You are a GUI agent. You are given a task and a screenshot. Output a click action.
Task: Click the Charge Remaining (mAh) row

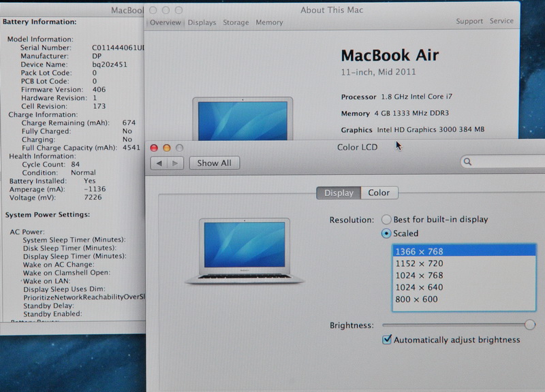tap(78, 123)
